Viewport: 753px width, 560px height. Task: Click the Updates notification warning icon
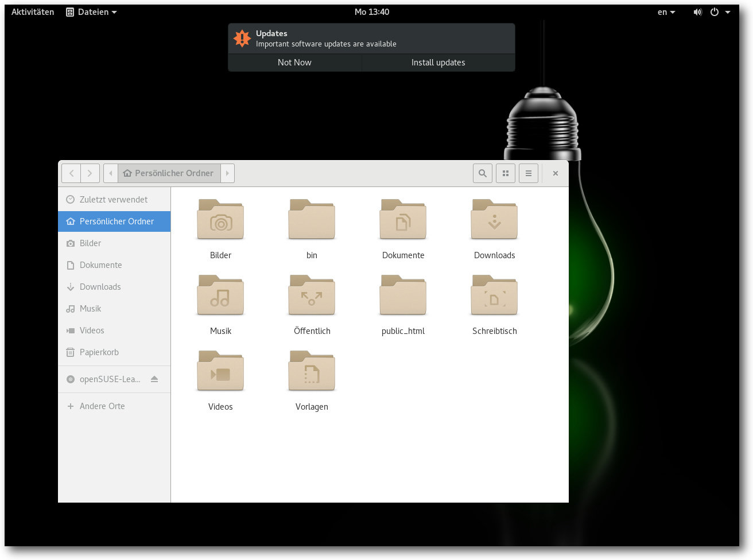(242, 38)
